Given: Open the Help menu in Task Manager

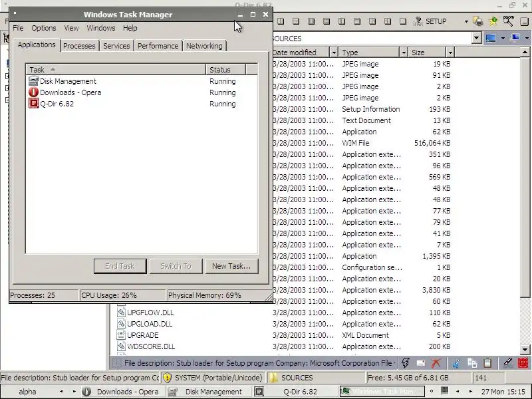Looking at the screenshot, I should click(130, 28).
